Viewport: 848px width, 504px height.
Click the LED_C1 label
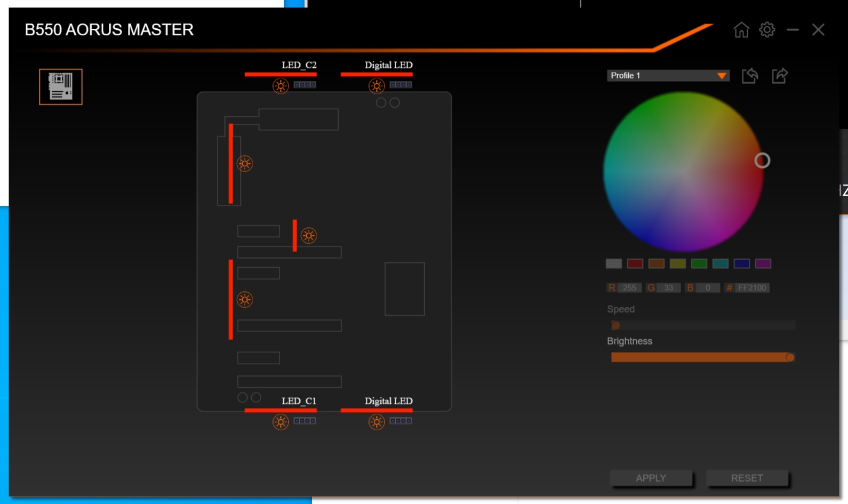tap(299, 401)
